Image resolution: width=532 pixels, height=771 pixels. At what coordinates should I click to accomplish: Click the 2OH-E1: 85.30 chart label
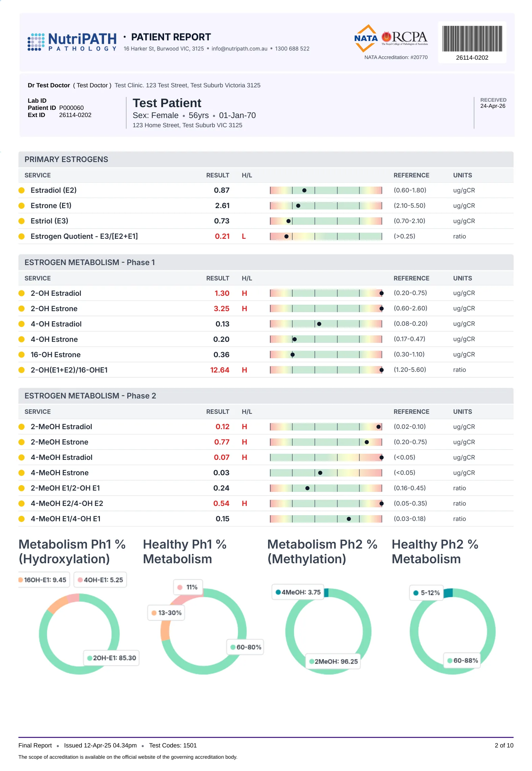[111, 658]
